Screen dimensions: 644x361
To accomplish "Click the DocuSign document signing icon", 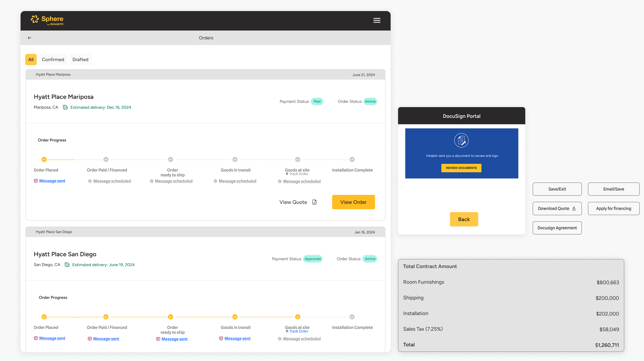I will click(461, 140).
